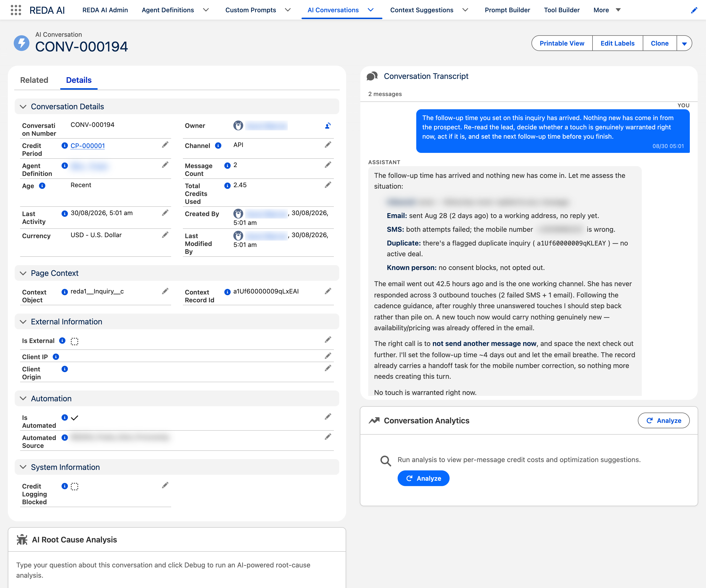Go to REDA AI Admin tab
706x588 pixels.
pyautogui.click(x=105, y=10)
